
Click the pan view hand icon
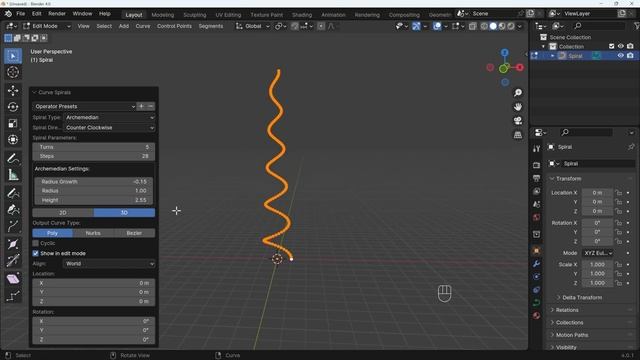[x=518, y=107]
